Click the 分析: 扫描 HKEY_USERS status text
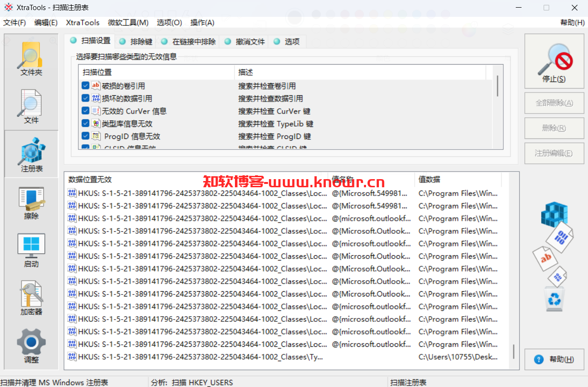 (x=192, y=382)
